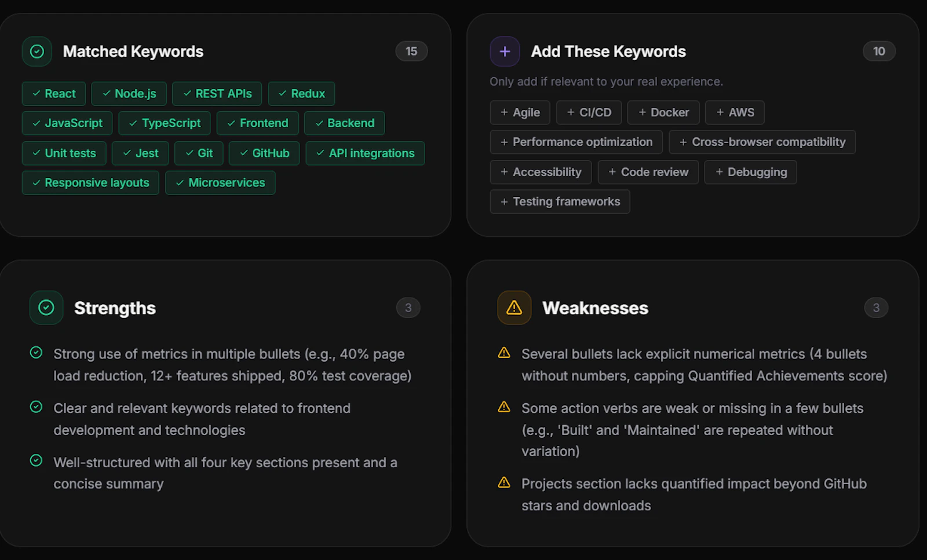Add the Accessibility keyword
Image resolution: width=927 pixels, height=560 pixels.
click(x=541, y=172)
